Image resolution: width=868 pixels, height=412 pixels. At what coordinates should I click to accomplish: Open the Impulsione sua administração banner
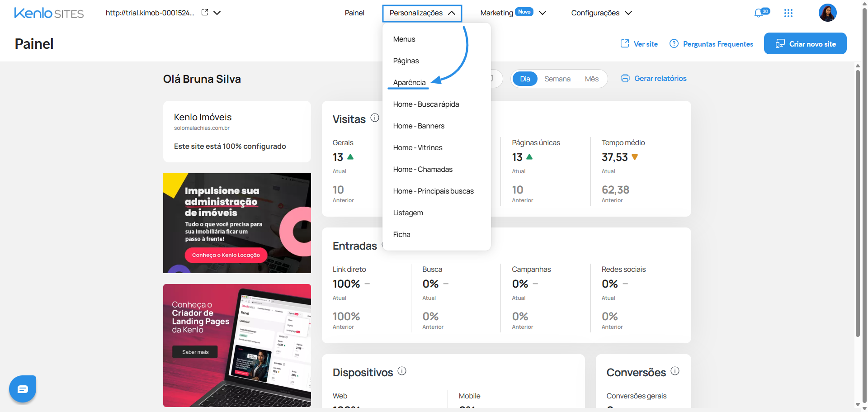pos(237,223)
